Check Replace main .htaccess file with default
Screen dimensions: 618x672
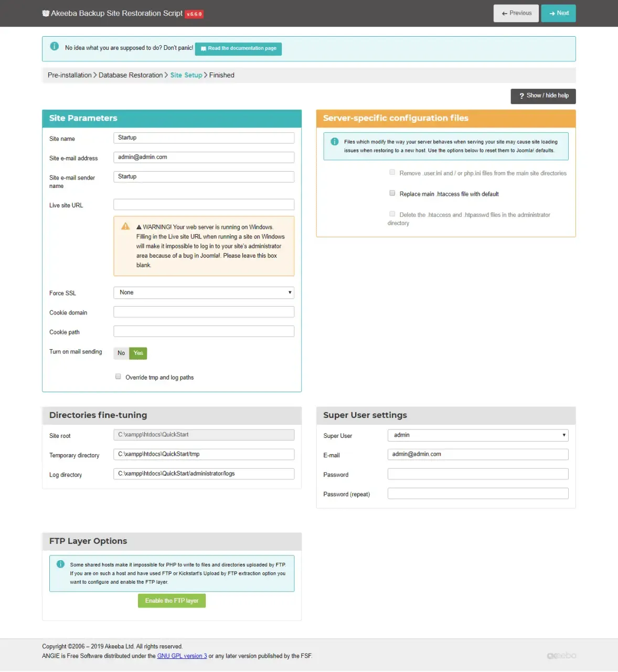pos(392,193)
